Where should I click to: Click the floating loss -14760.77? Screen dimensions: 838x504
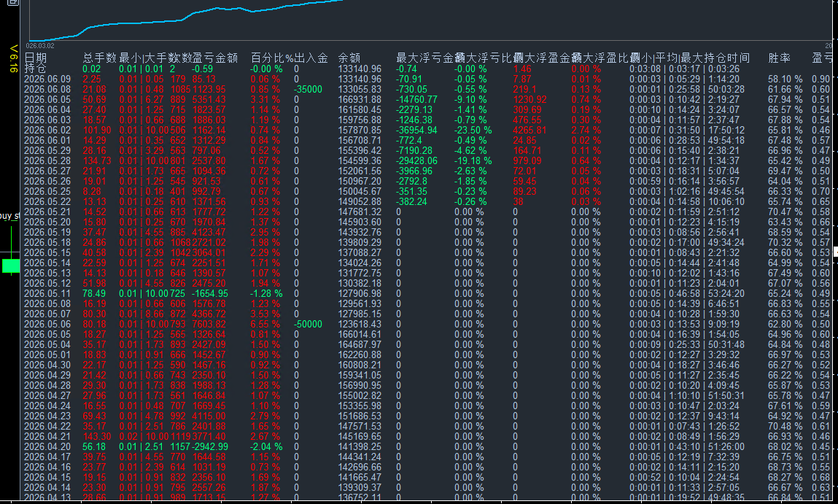click(x=416, y=99)
